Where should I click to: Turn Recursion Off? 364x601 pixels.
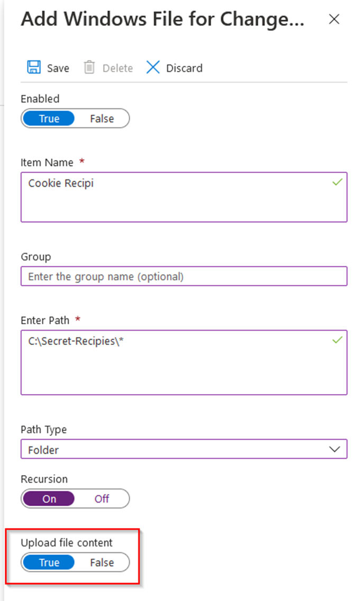tap(102, 498)
